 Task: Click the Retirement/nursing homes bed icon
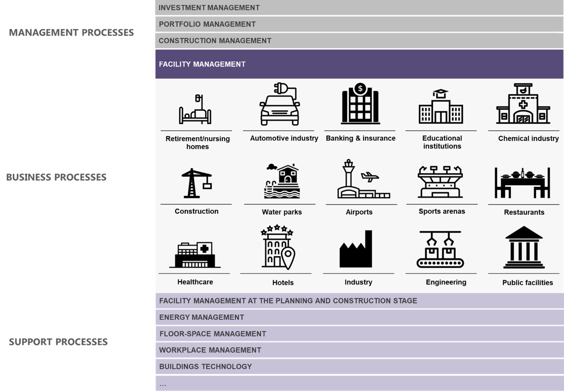[195, 110]
